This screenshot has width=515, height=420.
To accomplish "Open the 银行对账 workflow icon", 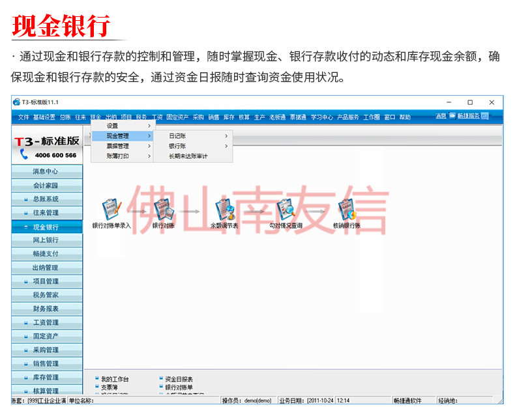I will (164, 210).
